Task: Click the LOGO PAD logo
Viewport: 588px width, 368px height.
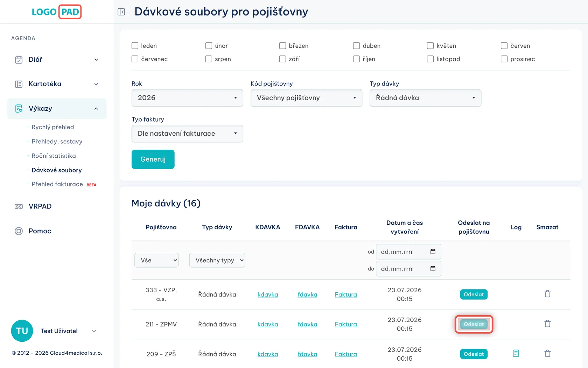Action: click(56, 12)
